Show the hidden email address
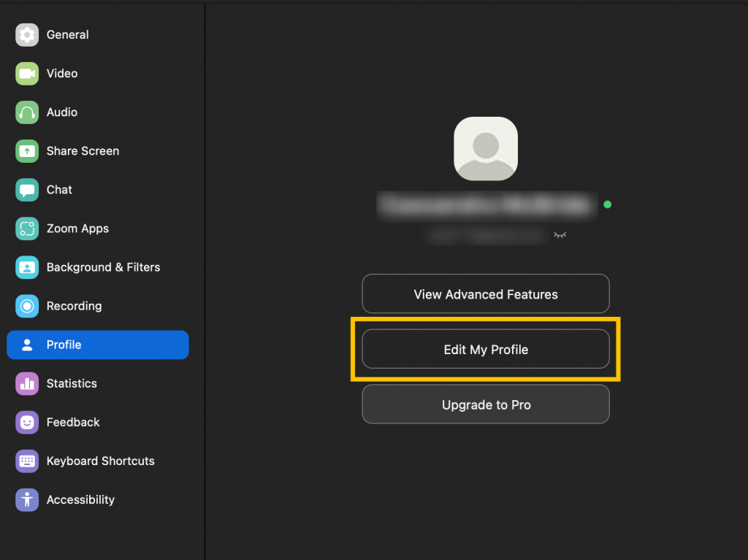 (559, 235)
